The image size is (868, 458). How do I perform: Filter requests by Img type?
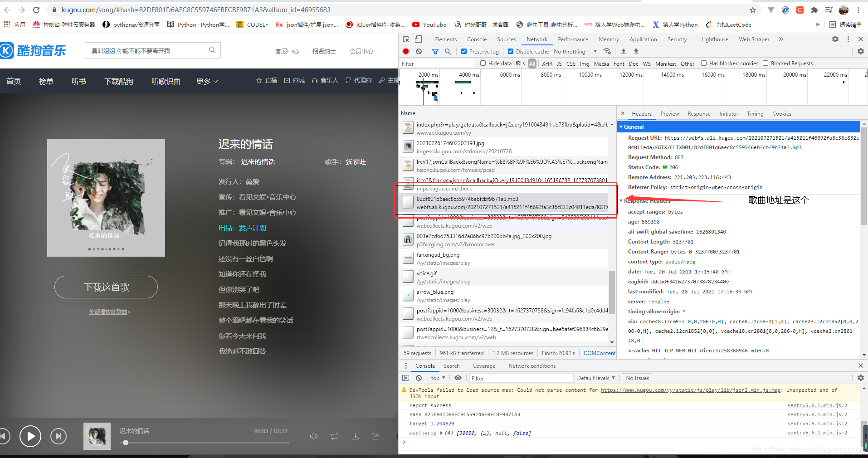585,64
